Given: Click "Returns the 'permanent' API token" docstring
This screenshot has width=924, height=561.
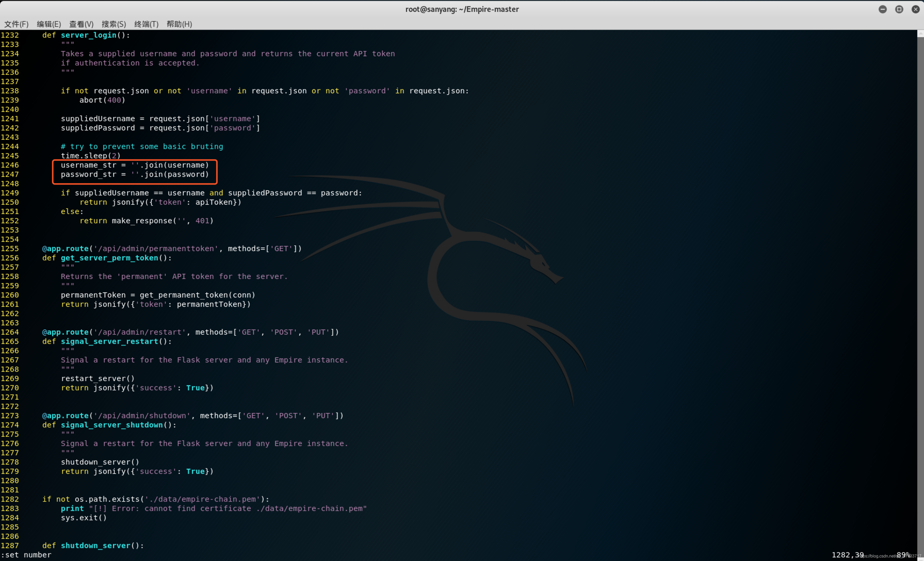Looking at the screenshot, I should 174,276.
